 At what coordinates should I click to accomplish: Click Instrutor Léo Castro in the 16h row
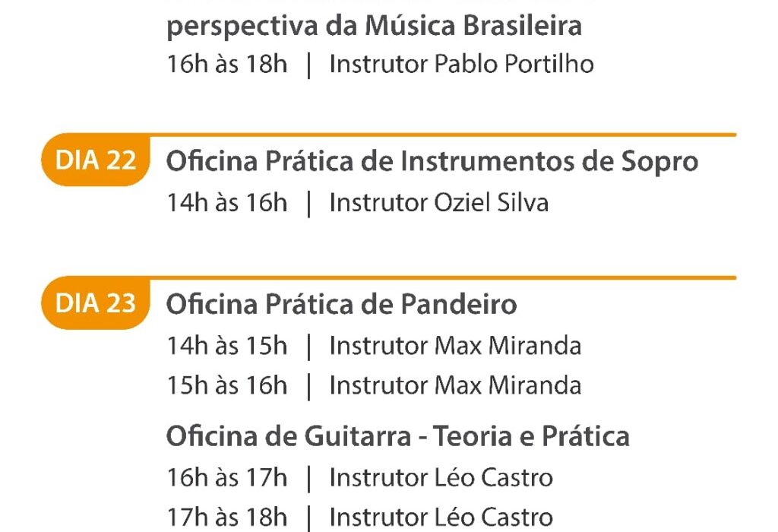tap(441, 478)
